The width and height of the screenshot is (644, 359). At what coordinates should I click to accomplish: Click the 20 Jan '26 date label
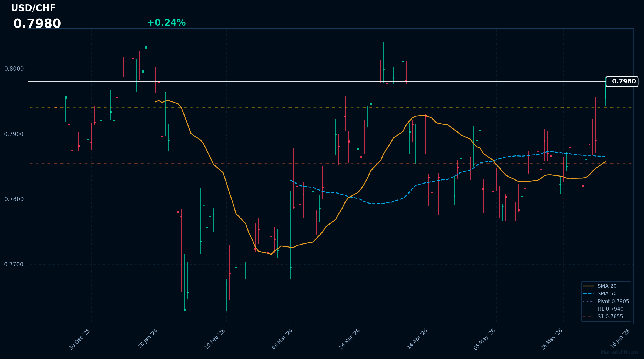click(147, 339)
